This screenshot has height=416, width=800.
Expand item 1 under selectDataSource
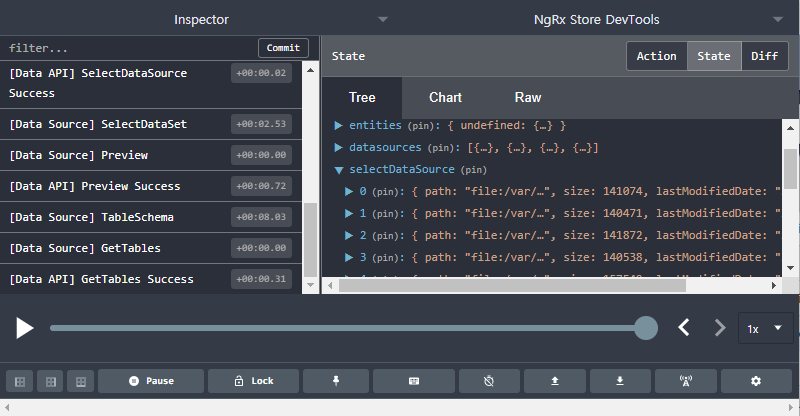[349, 213]
